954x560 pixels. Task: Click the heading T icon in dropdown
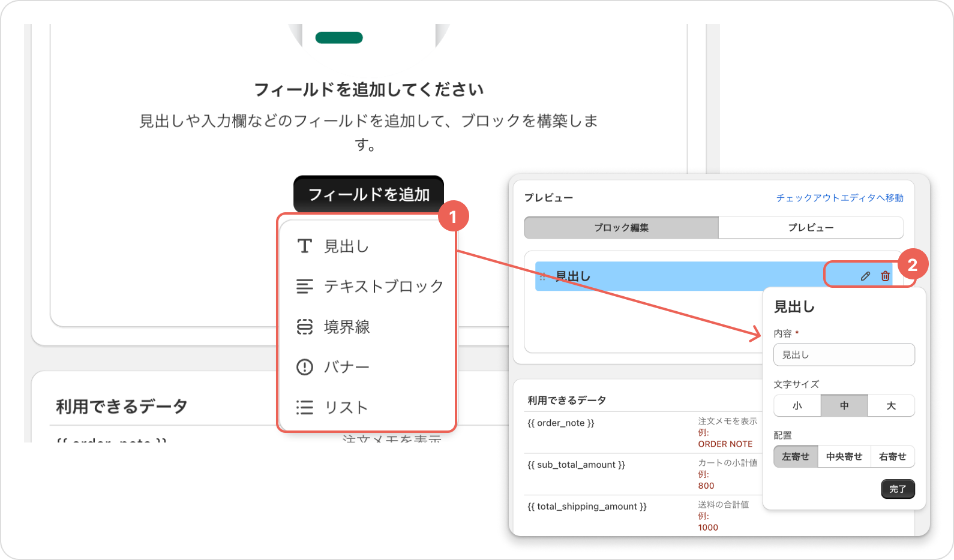305,246
